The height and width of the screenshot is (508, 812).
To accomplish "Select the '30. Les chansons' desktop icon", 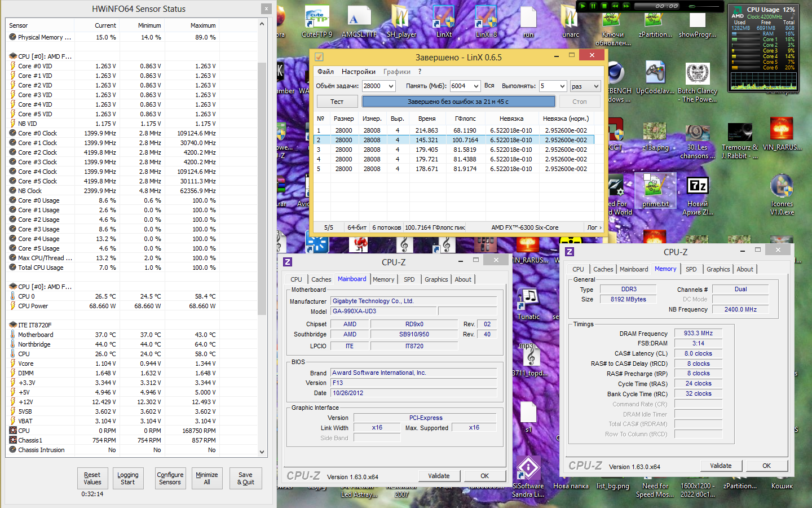I will click(698, 132).
